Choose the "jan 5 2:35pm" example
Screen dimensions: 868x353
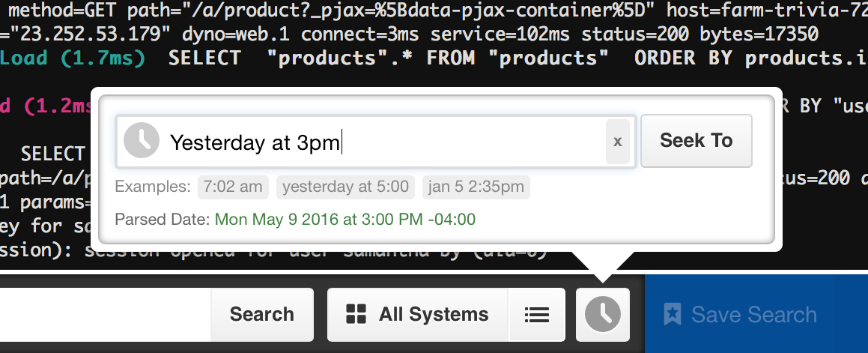[476, 187]
